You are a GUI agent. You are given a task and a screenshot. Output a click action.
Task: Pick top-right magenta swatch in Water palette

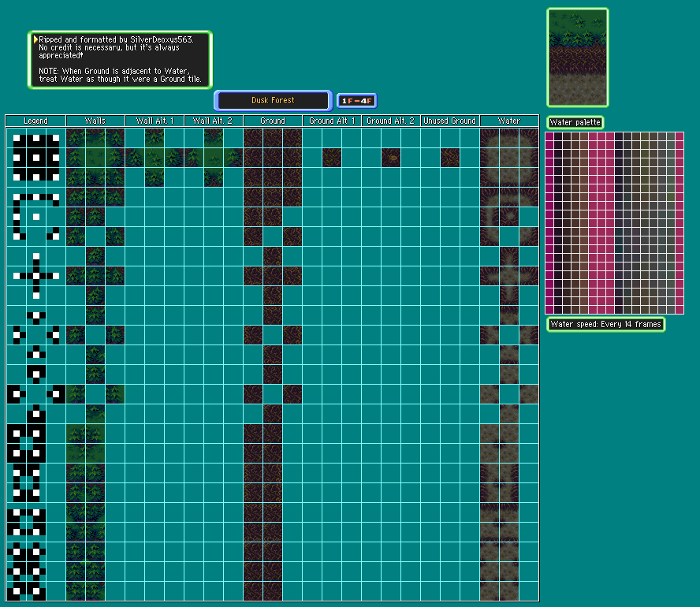(x=680, y=136)
